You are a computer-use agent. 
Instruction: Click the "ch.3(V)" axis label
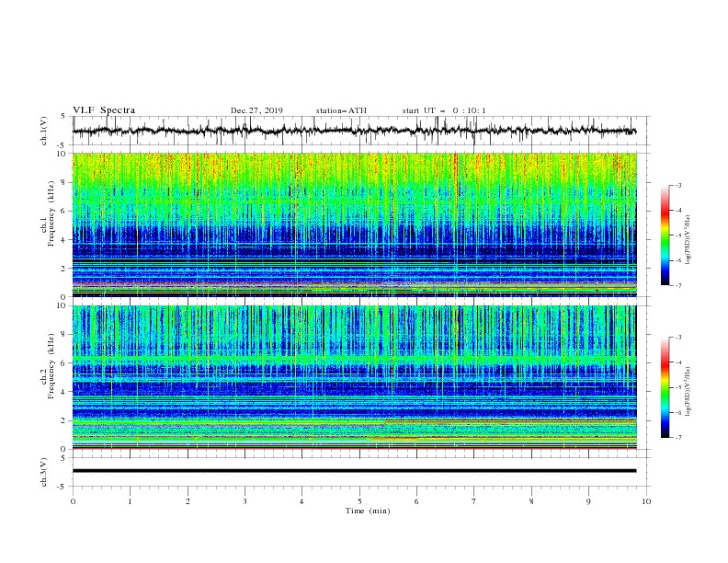point(44,472)
